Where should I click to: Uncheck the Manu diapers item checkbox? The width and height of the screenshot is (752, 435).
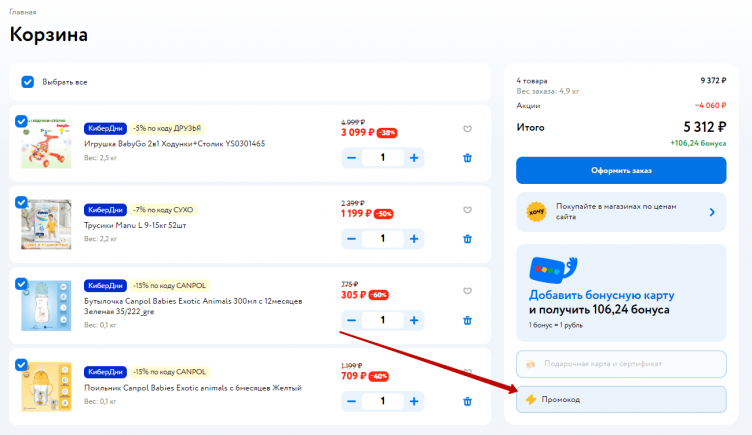click(22, 202)
